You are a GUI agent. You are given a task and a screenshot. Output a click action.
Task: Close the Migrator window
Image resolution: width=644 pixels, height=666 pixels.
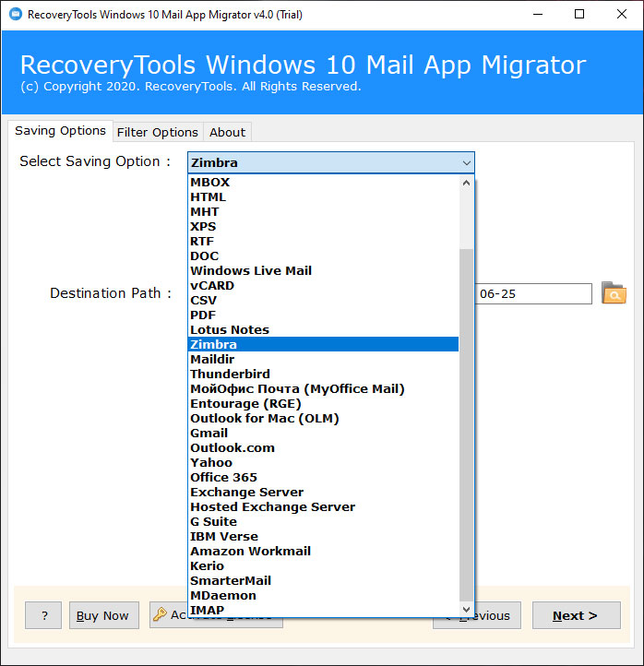622,15
